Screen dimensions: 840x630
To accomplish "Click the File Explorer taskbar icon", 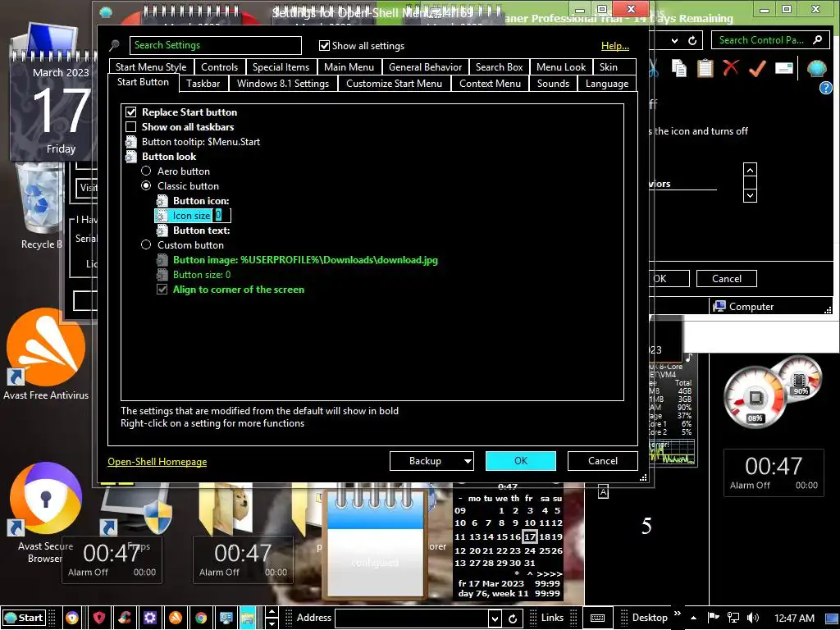I will coord(248,618).
